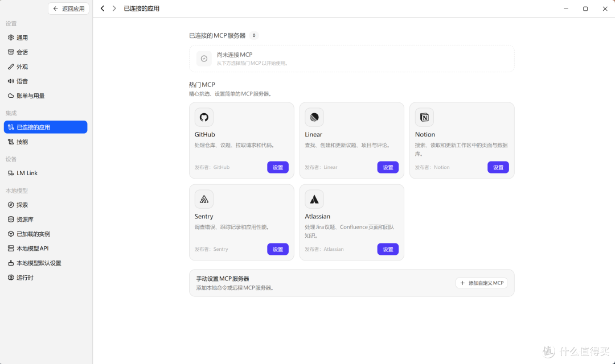Open 探索 explore page

(x=46, y=205)
